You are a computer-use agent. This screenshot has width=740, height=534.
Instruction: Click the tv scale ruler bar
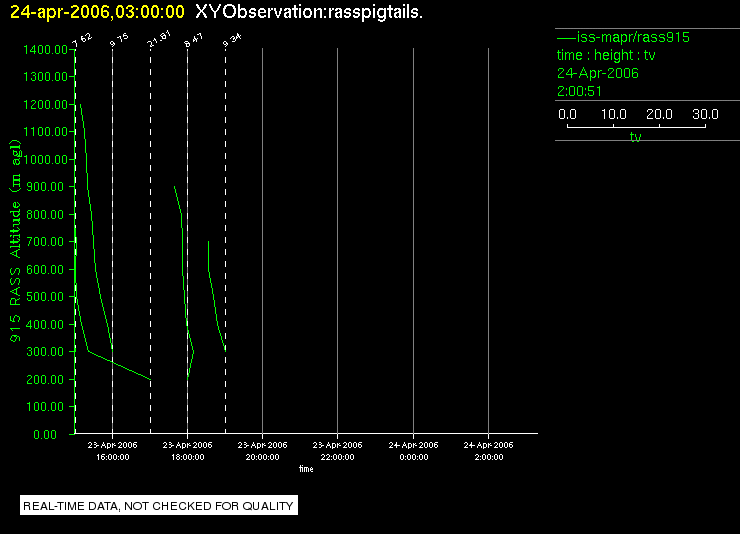(x=636, y=126)
